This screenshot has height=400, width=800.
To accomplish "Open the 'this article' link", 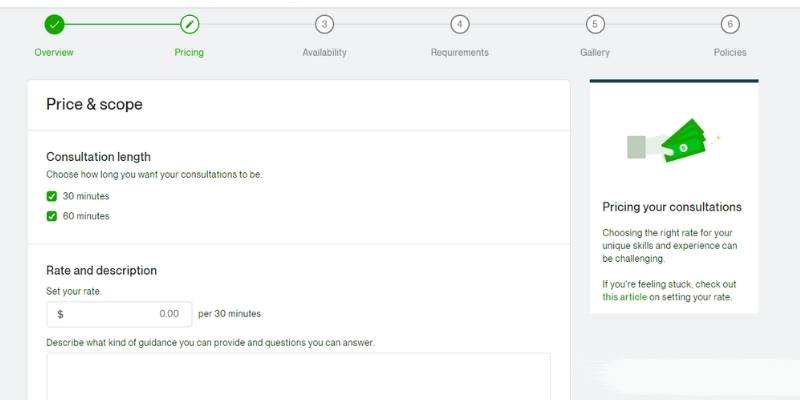I will pos(624,297).
